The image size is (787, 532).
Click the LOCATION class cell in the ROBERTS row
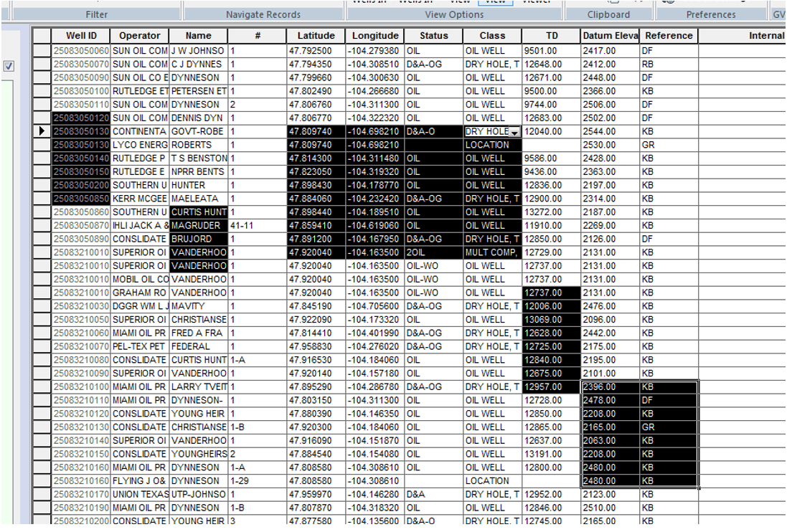[x=492, y=145]
